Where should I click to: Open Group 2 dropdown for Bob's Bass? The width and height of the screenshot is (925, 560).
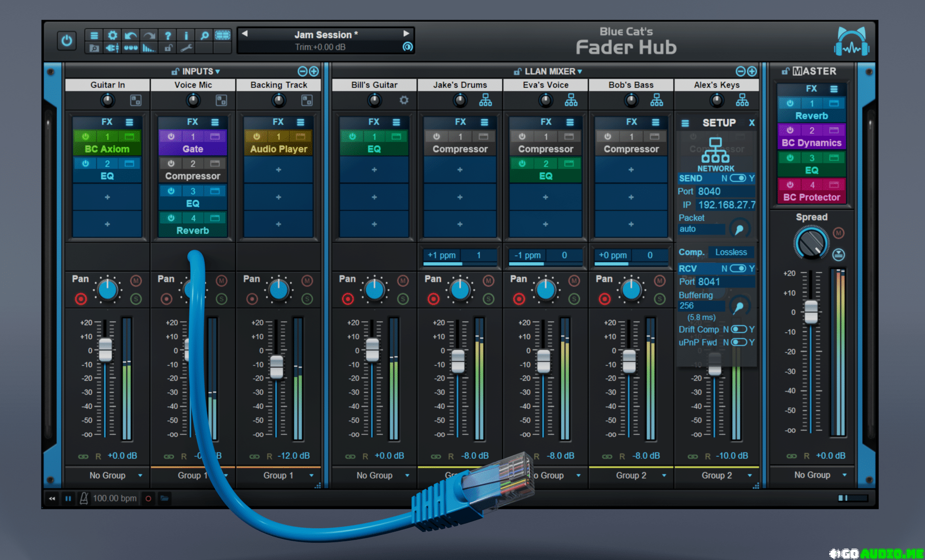(x=664, y=475)
